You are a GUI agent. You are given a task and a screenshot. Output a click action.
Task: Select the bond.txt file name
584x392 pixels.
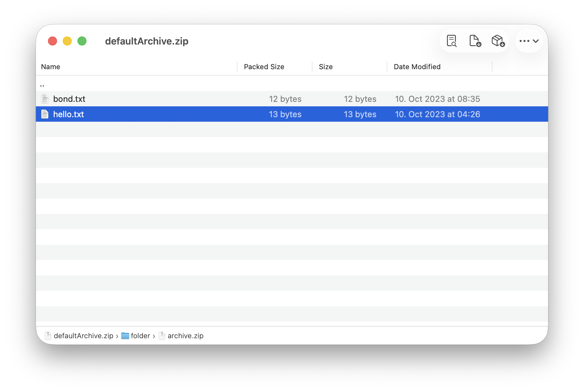[x=69, y=99]
